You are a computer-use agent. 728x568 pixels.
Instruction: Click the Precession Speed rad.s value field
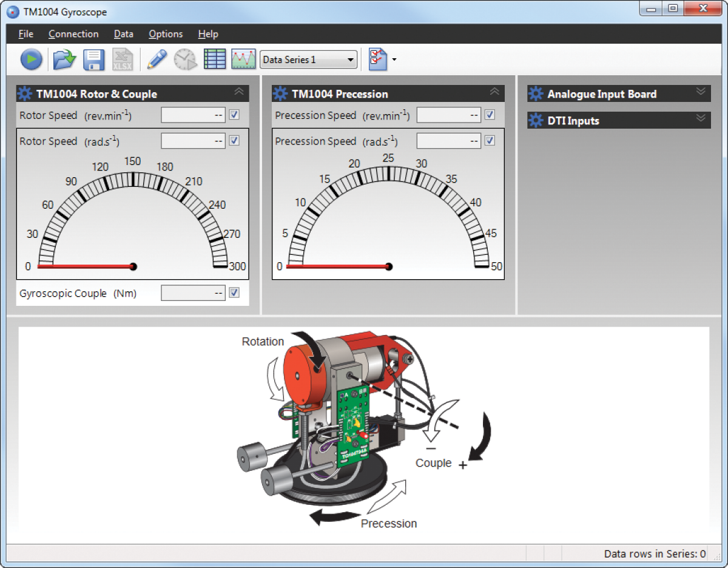tap(449, 141)
